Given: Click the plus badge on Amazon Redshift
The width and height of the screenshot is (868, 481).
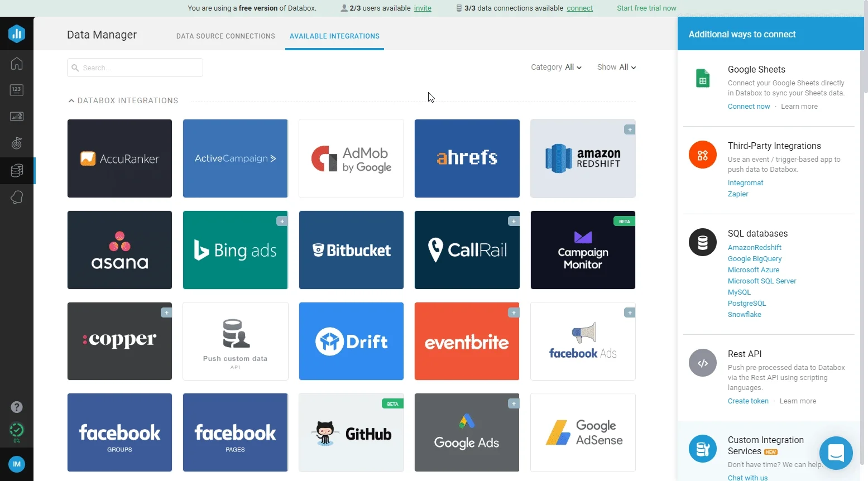Looking at the screenshot, I should [x=630, y=129].
